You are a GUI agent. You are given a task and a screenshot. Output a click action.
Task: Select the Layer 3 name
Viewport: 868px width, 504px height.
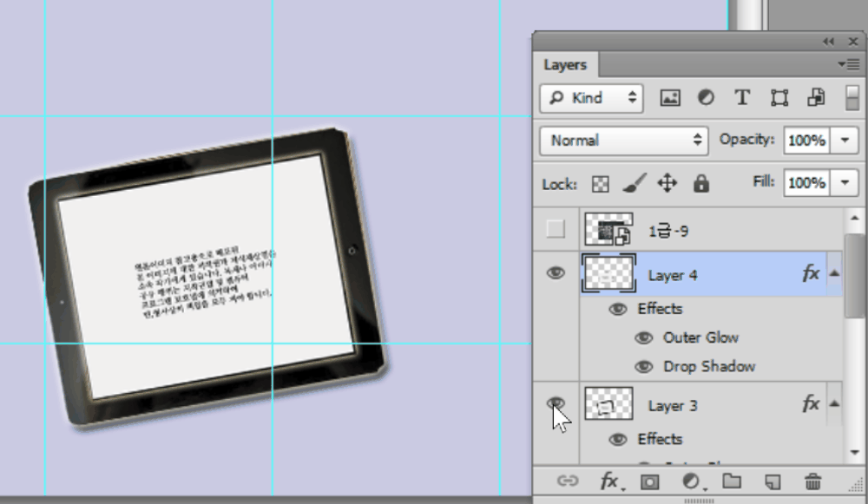(673, 406)
